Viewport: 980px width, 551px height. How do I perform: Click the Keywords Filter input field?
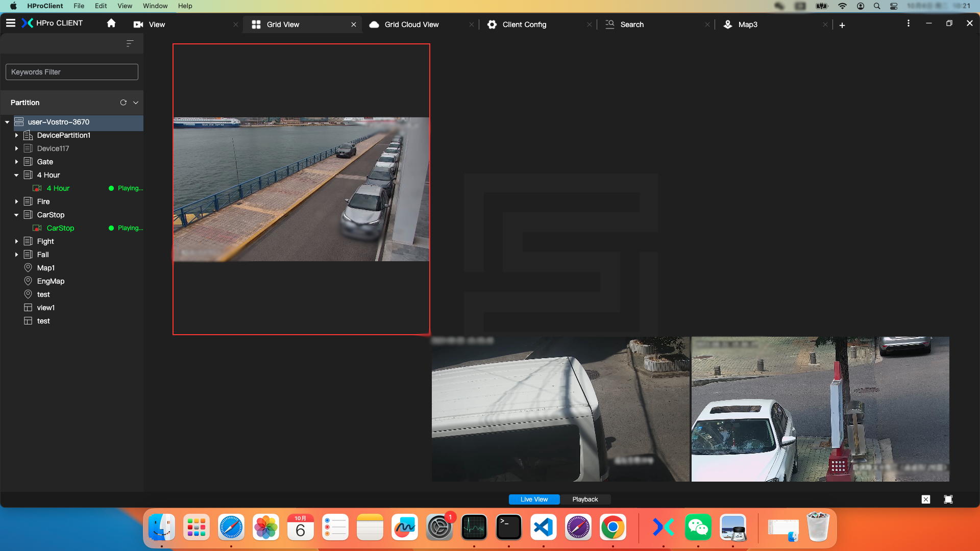point(72,72)
